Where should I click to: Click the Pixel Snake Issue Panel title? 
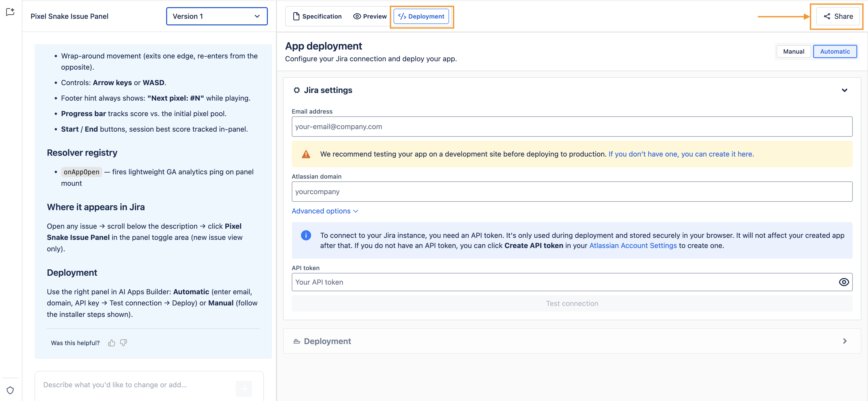click(x=69, y=16)
